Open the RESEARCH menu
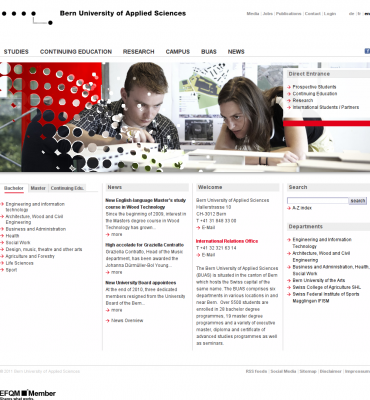The width and height of the screenshot is (370, 400). coord(138,52)
